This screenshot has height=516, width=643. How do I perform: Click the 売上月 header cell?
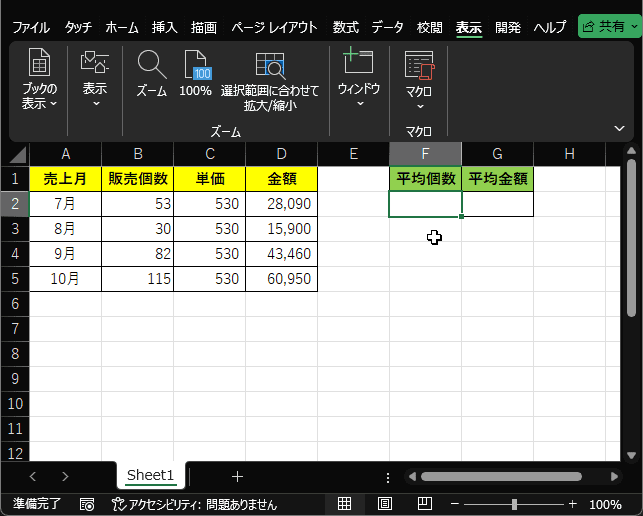[x=65, y=179]
